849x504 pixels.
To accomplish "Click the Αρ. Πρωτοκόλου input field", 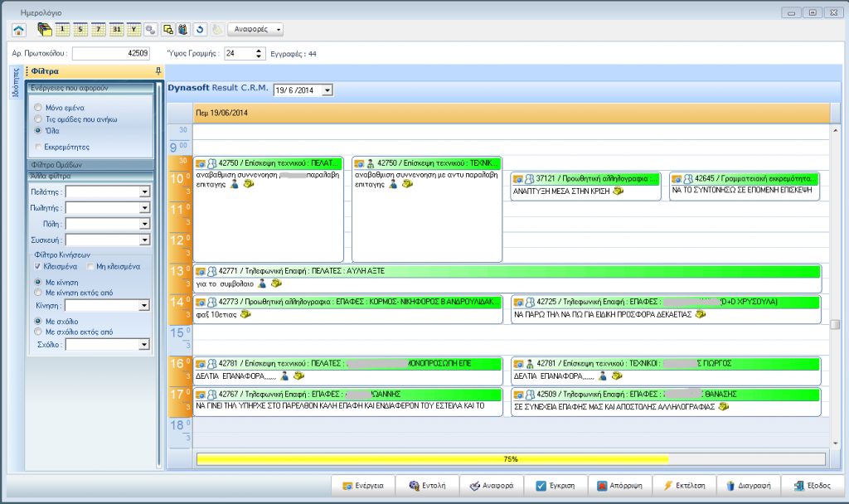I will tap(111, 53).
